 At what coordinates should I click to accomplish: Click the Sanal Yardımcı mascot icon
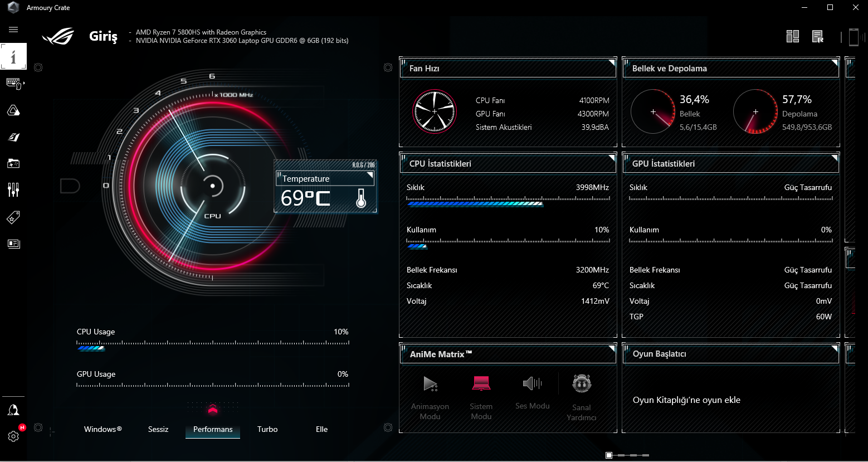[582, 383]
